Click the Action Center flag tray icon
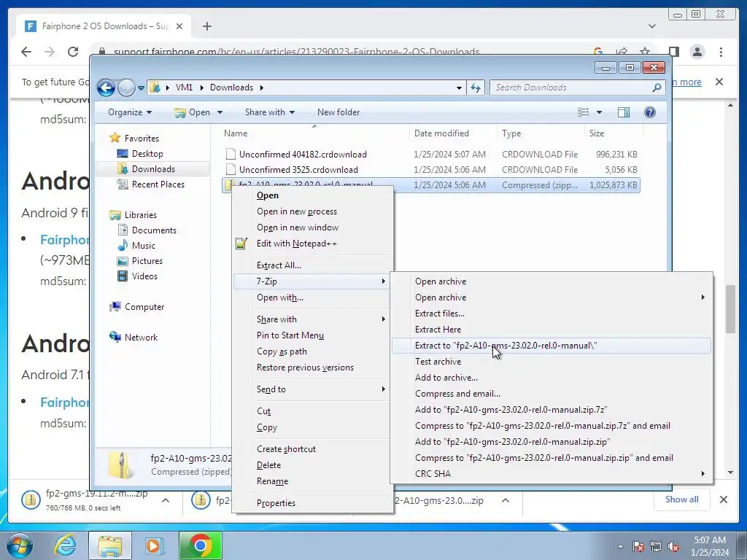The image size is (747, 560). pyautogui.click(x=638, y=547)
